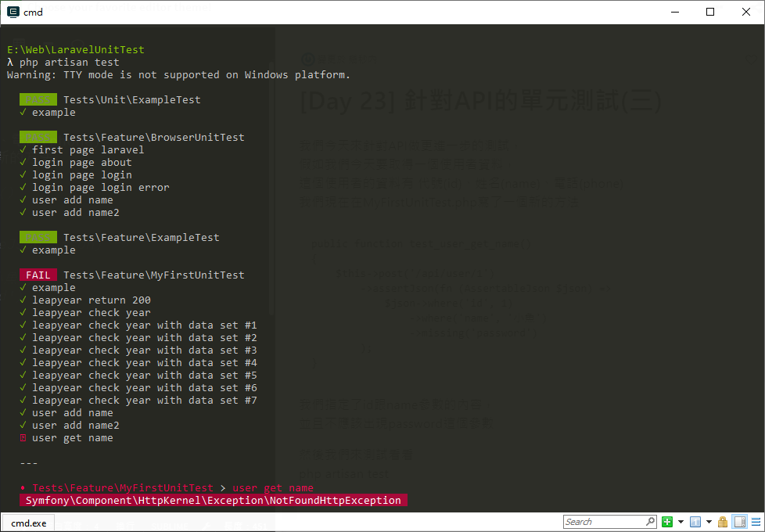Click the 'login page login error' test line
Screen dimensions: 765x532
click(x=100, y=188)
